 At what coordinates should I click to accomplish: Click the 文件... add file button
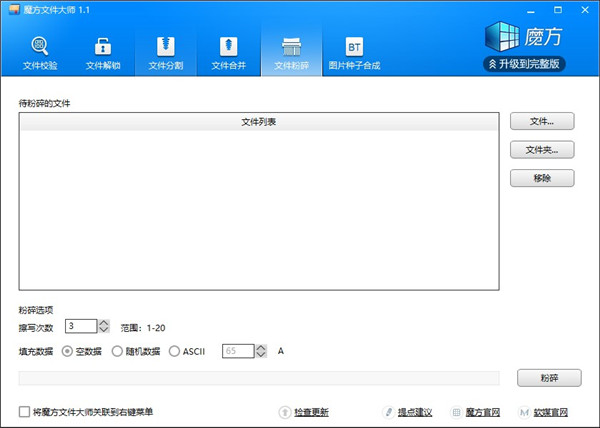click(x=542, y=121)
